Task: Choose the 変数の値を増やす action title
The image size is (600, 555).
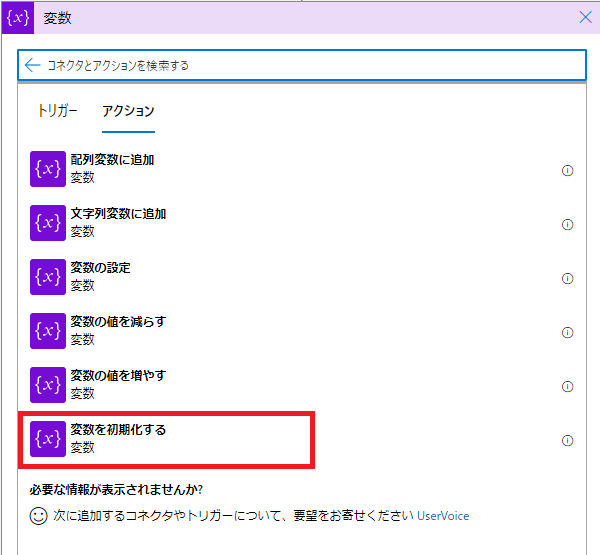Action: click(x=118, y=375)
